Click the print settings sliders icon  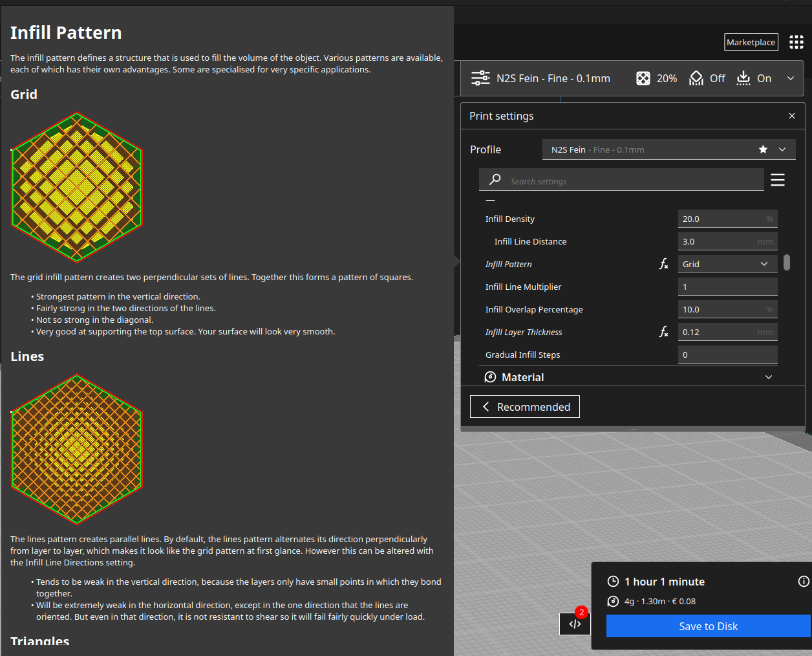click(x=480, y=78)
